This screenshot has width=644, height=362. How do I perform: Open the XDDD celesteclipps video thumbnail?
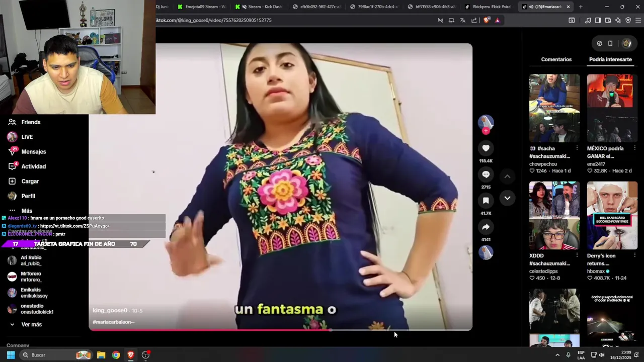coord(554,215)
